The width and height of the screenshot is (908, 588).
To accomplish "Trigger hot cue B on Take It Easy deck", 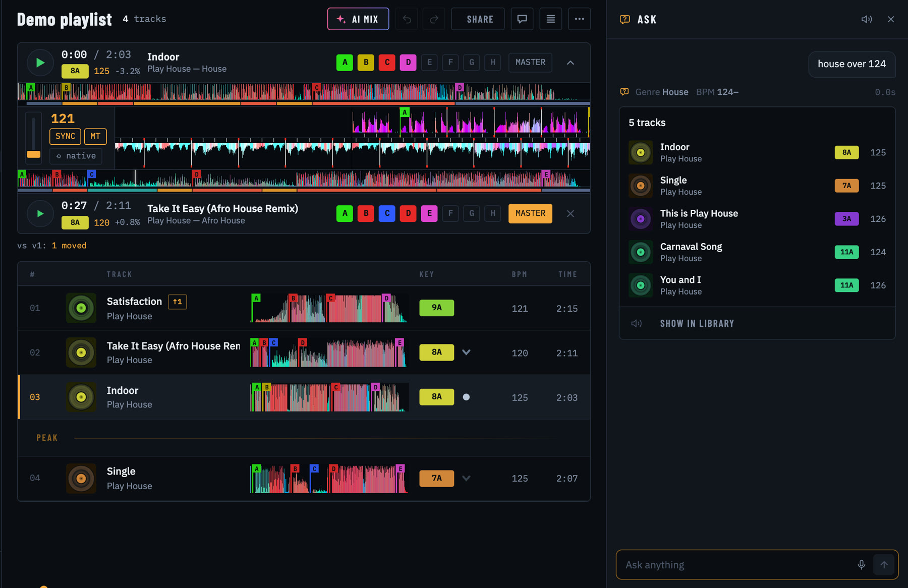I will click(366, 213).
